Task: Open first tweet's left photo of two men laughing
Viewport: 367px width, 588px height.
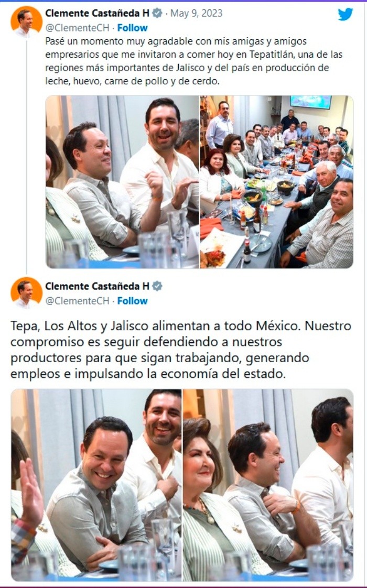Action: click(122, 182)
